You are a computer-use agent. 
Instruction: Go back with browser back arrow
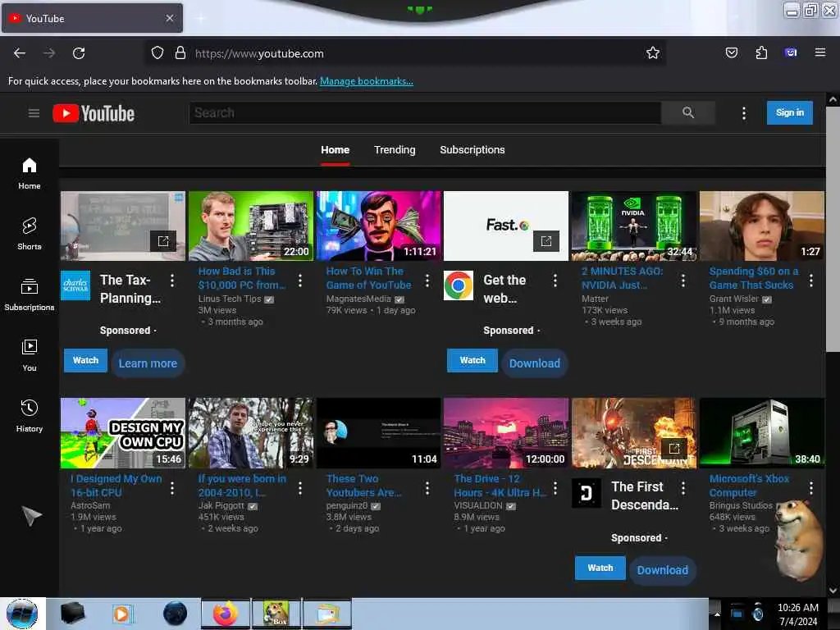20,53
